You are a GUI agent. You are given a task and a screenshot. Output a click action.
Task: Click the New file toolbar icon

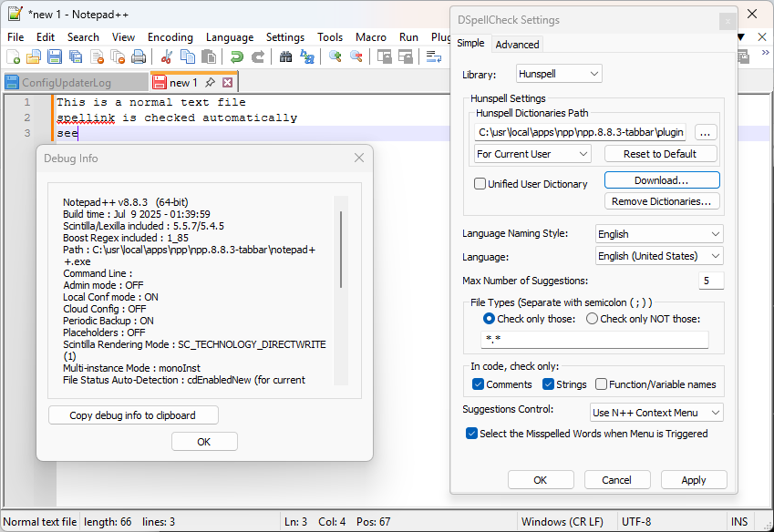14,57
